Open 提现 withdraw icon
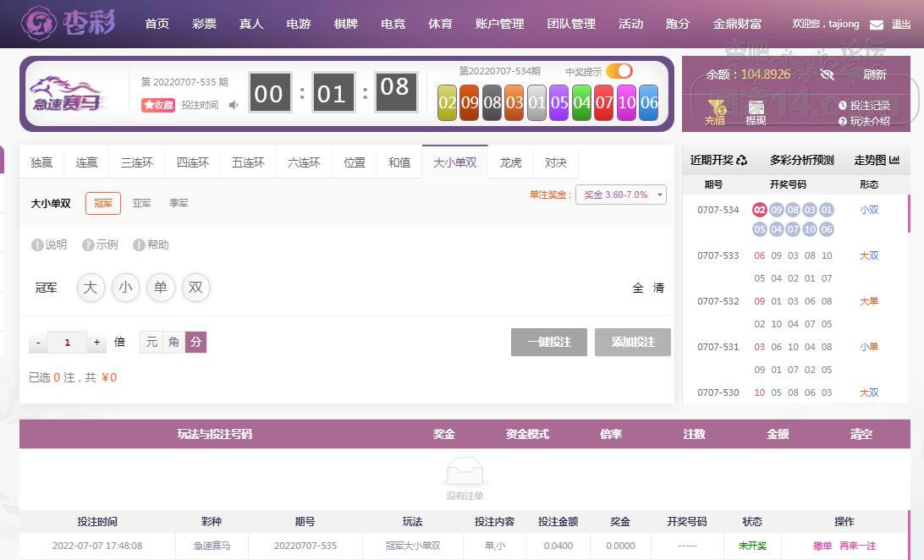 756,112
